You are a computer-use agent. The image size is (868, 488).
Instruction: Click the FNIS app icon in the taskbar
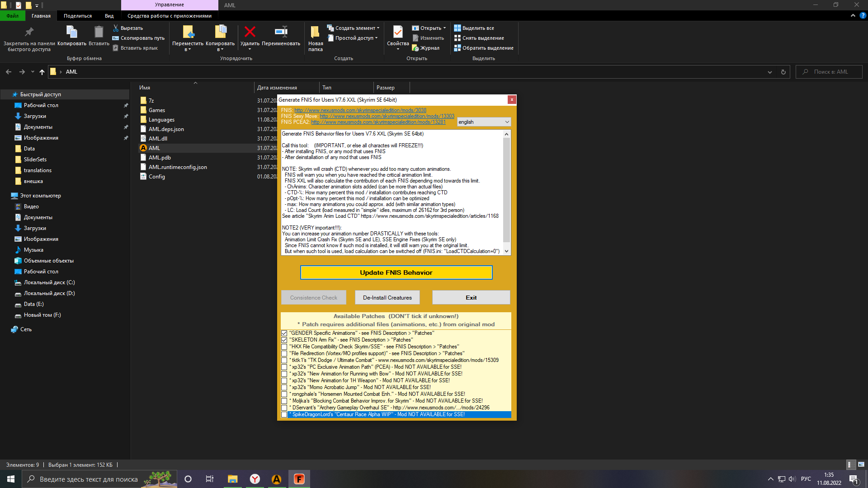(299, 479)
